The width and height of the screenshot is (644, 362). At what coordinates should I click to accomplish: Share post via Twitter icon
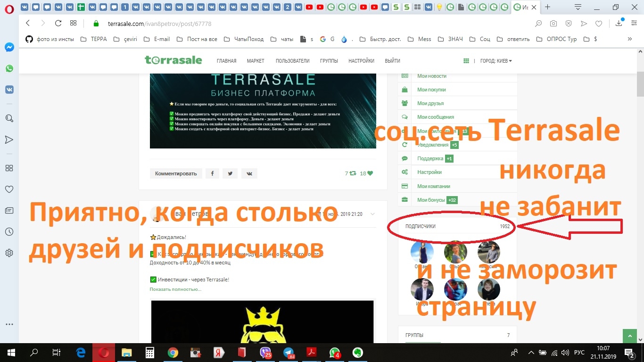coord(230,173)
